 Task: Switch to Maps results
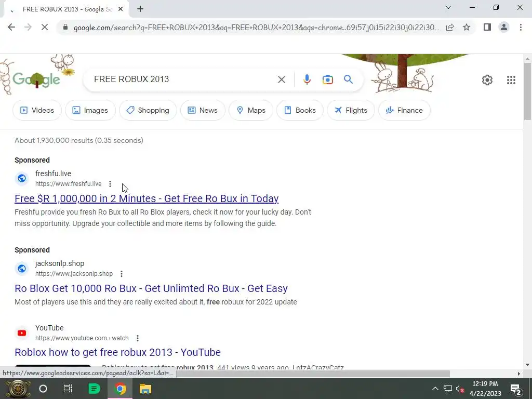251,110
